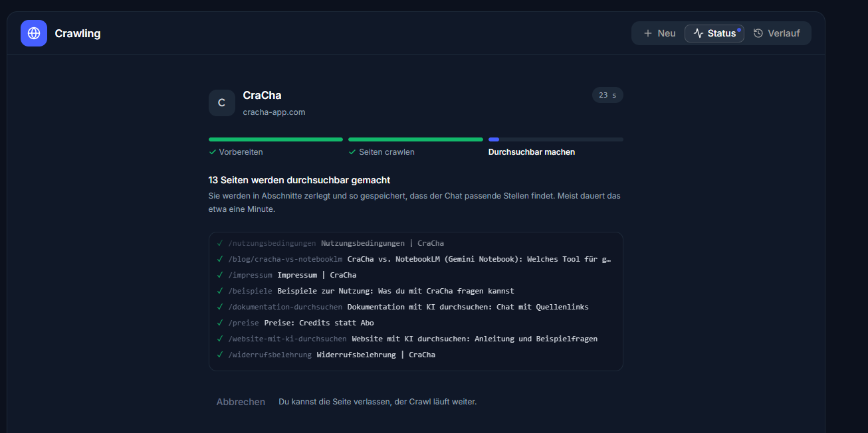Image resolution: width=868 pixels, height=433 pixels.
Task: Switch to the Status tab
Action: (714, 33)
